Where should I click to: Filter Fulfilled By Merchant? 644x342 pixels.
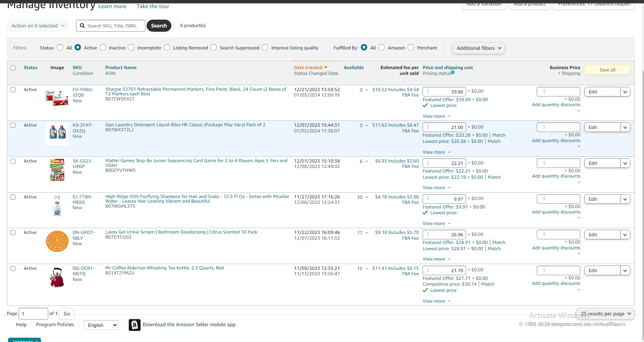[411, 47]
